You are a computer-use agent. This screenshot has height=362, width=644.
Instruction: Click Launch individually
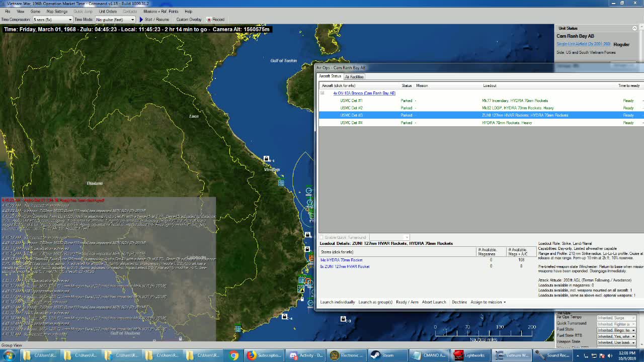(x=338, y=302)
